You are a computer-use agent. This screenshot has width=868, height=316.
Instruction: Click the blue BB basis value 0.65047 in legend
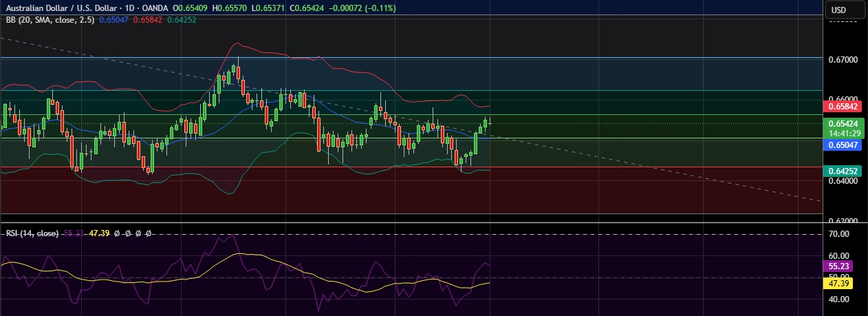(x=113, y=20)
